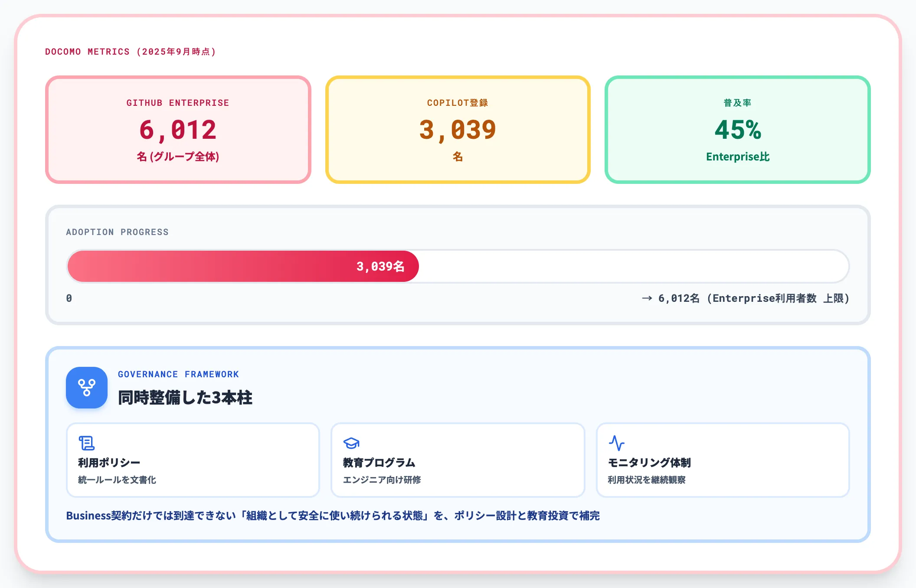The image size is (916, 588).
Task: Click the Copilot登録 3,039 value
Action: click(x=458, y=130)
